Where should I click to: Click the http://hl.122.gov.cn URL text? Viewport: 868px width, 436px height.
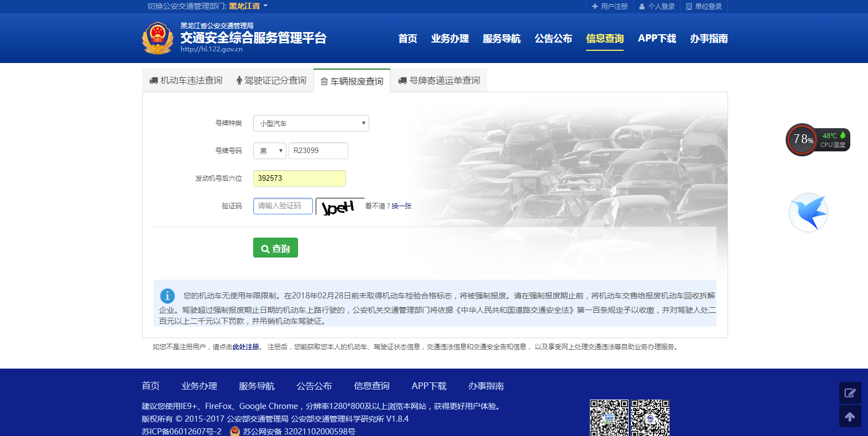point(211,49)
